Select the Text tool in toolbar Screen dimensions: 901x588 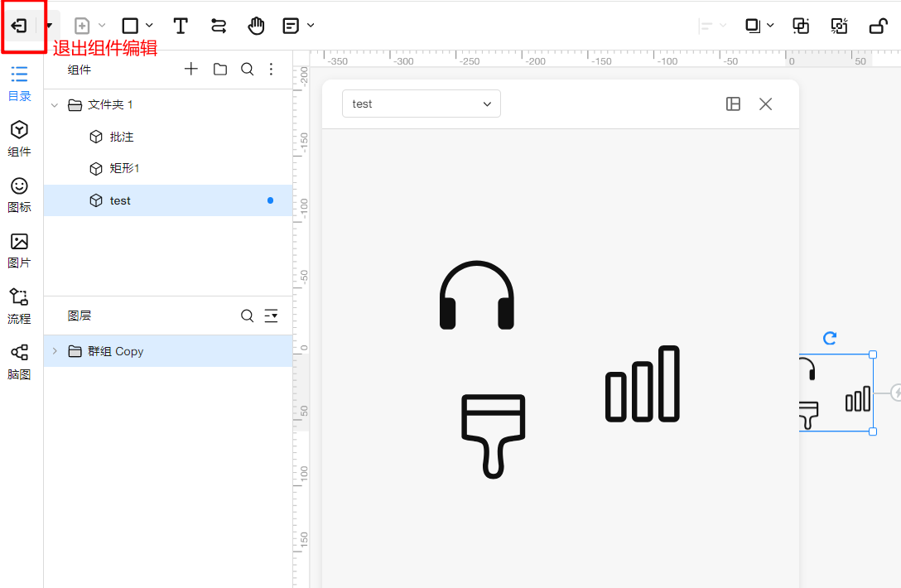click(179, 26)
